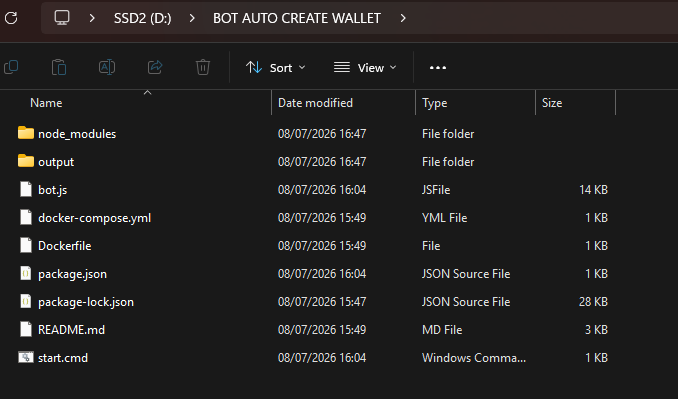Click the Share toolbar icon
678x399 pixels.
(x=155, y=67)
